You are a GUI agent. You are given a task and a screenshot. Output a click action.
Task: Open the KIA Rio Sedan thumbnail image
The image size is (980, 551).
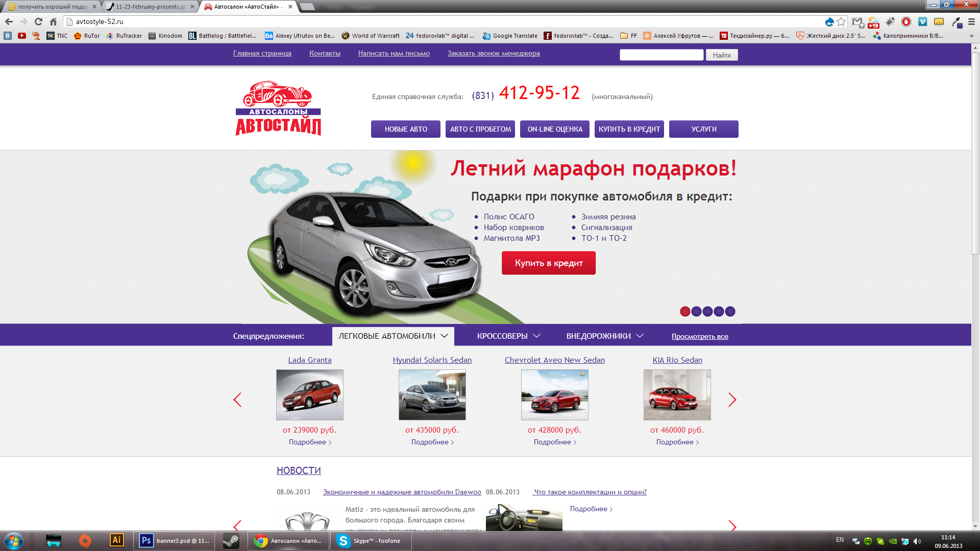click(677, 395)
